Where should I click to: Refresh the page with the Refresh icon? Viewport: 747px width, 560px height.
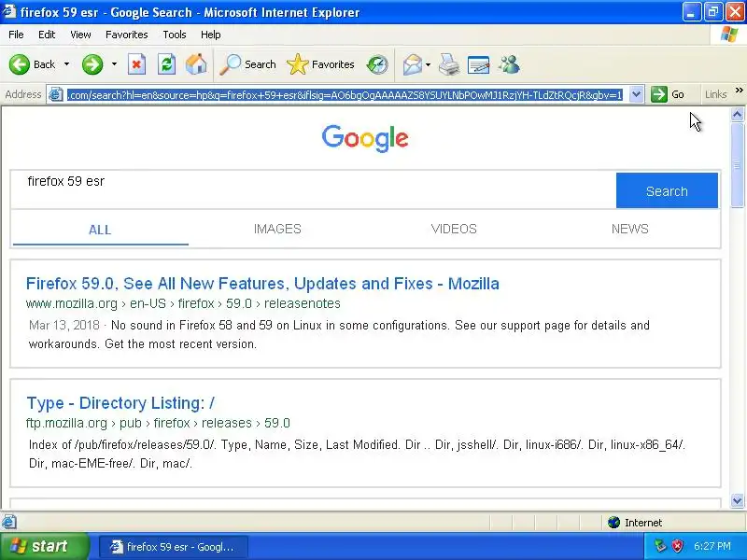pyautogui.click(x=167, y=64)
